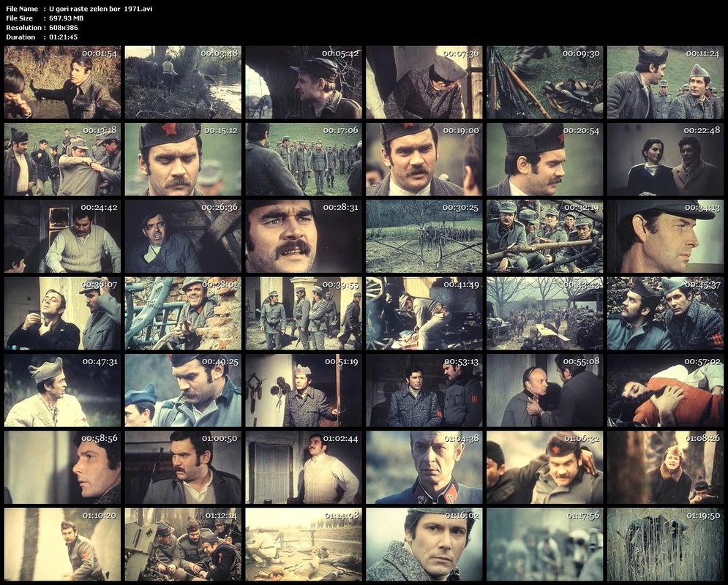Click the frame at 01:08:26
This screenshot has width=728, height=585.
pyautogui.click(x=665, y=467)
